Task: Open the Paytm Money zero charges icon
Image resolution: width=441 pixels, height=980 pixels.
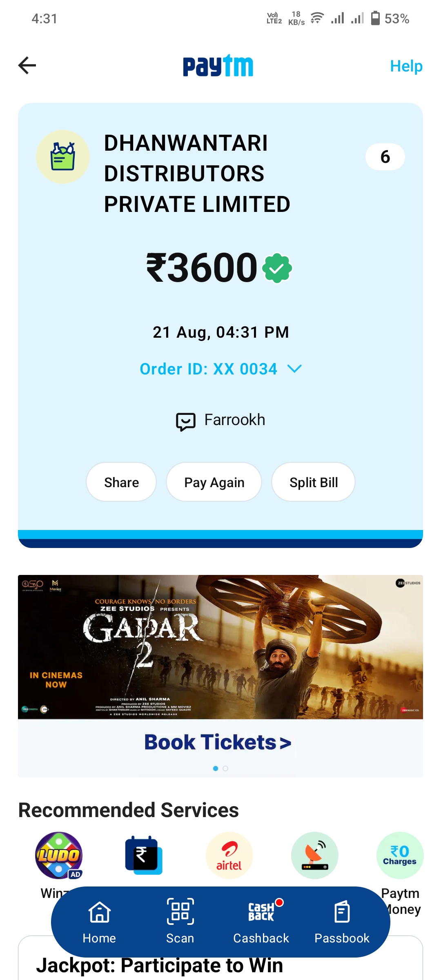Action: coord(400,855)
